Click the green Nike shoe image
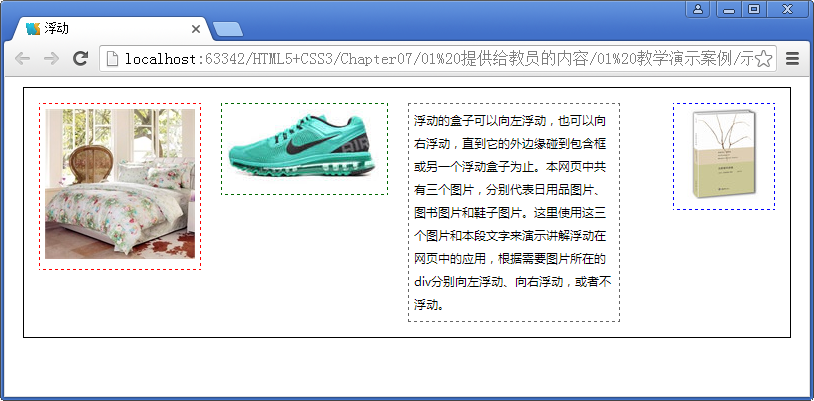Screen dimensions: 814x401 [304, 146]
